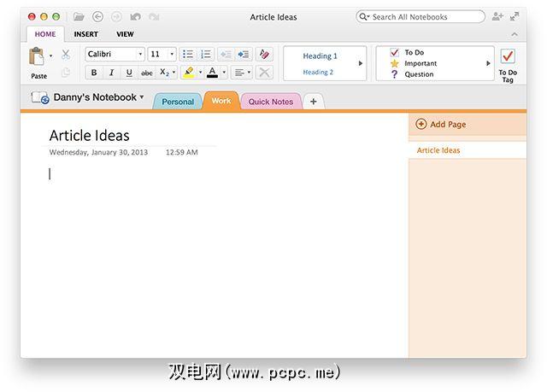Click the Paste clipboard icon

[x=37, y=57]
